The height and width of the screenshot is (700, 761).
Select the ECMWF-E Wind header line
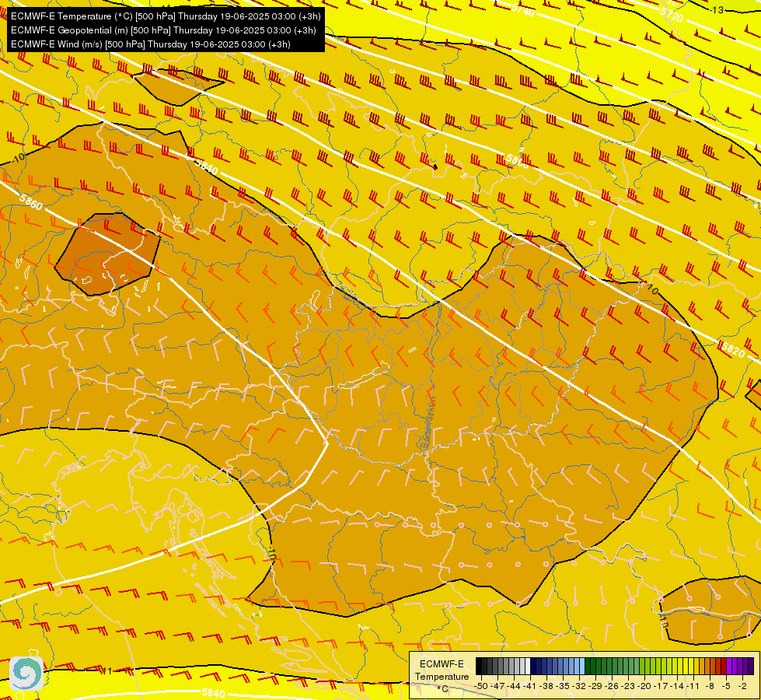(x=151, y=44)
